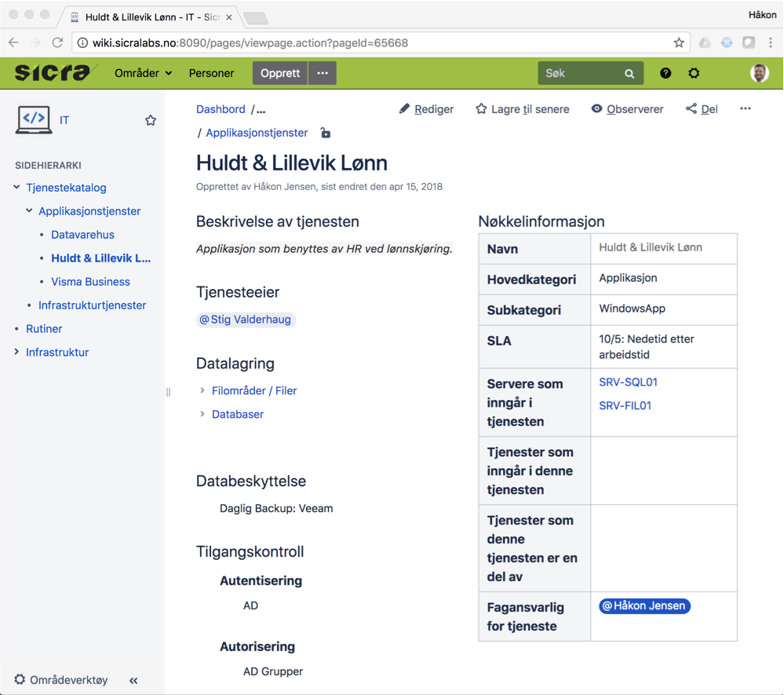
Task: Open the Personer menu item
Action: click(211, 73)
